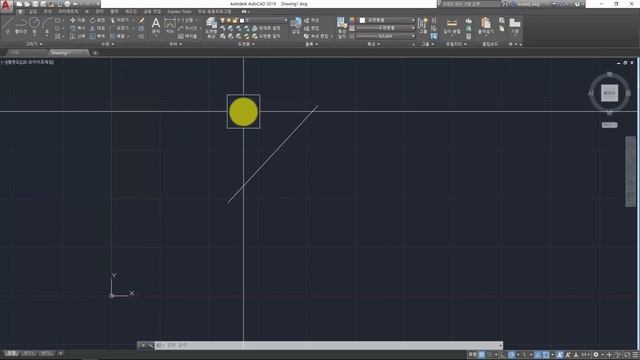
Task: Open the AutoCAD application menu logo
Action: 6,5
